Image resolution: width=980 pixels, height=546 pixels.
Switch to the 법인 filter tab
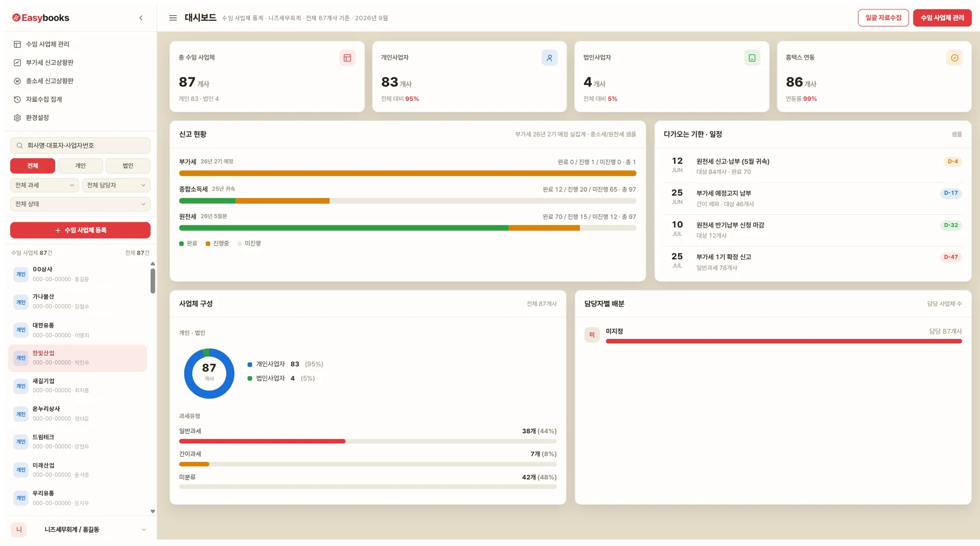(x=128, y=166)
